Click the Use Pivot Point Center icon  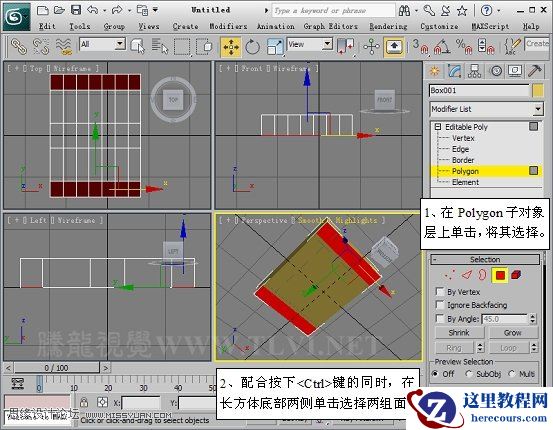[x=346, y=47]
